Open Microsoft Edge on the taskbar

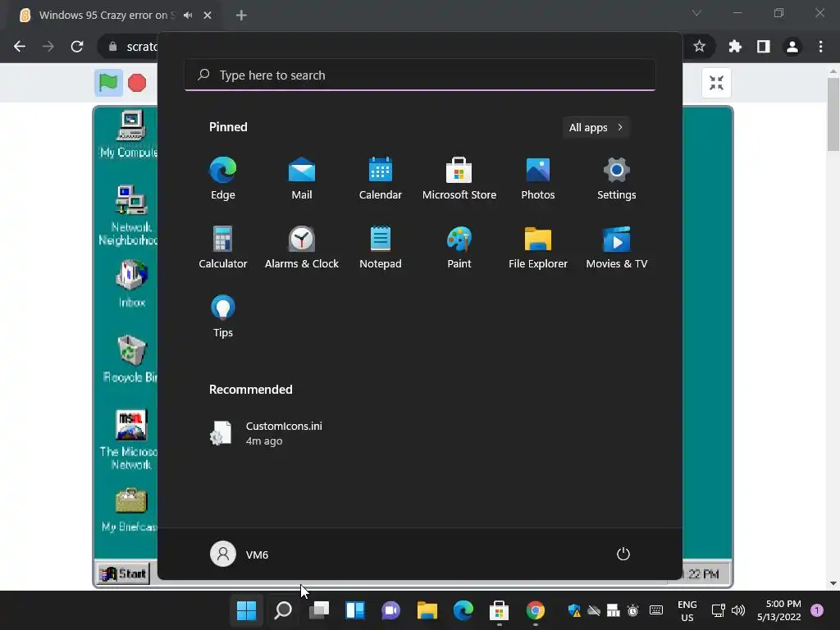(463, 610)
